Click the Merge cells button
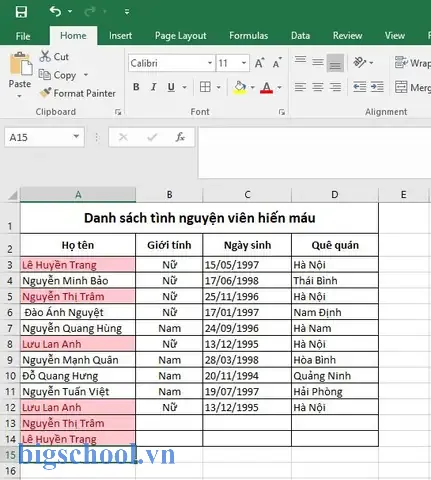This screenshot has width=431, height=480. (x=412, y=87)
